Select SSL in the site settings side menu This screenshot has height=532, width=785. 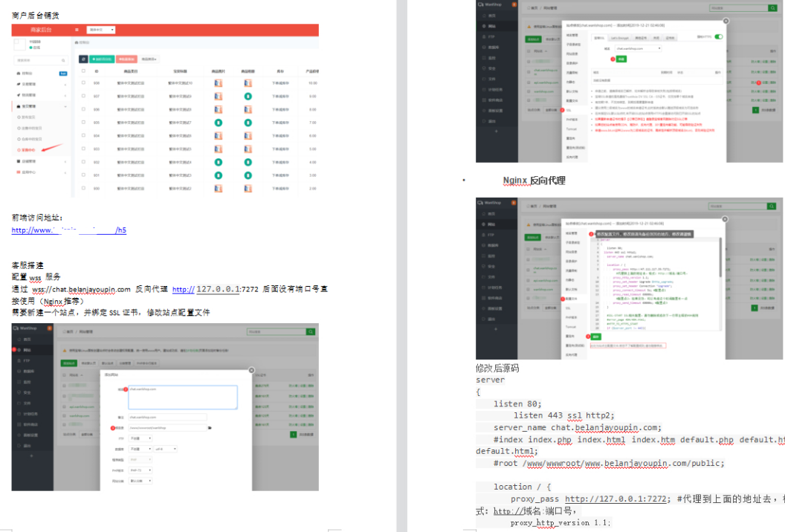(x=569, y=109)
